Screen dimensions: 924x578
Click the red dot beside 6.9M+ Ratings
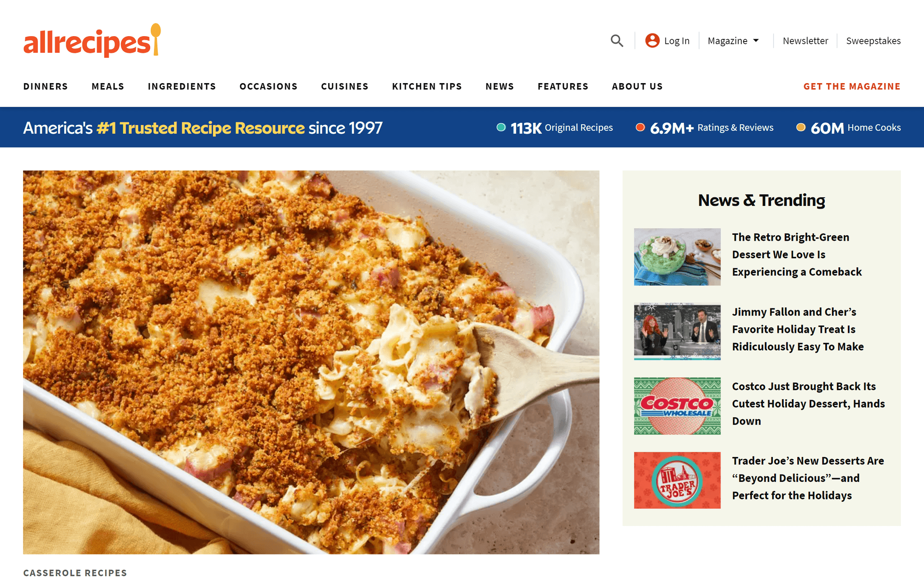[640, 127]
